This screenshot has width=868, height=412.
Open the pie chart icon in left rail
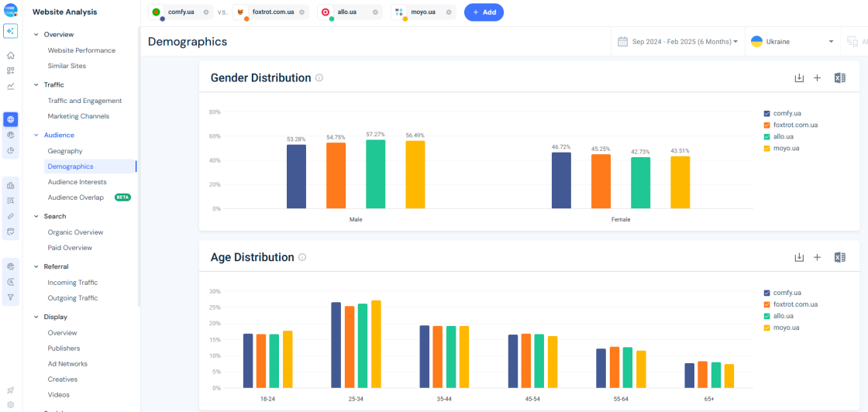pyautogui.click(x=11, y=150)
